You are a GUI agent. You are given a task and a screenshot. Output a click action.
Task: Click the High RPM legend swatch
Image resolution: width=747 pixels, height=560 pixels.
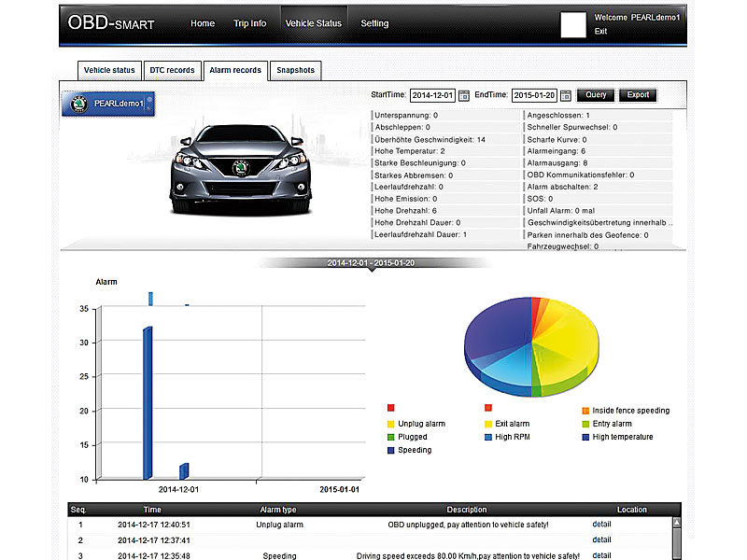[488, 437]
